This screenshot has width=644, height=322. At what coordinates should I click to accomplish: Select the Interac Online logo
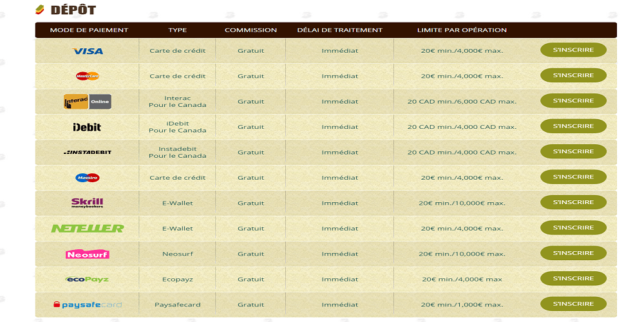click(x=88, y=102)
